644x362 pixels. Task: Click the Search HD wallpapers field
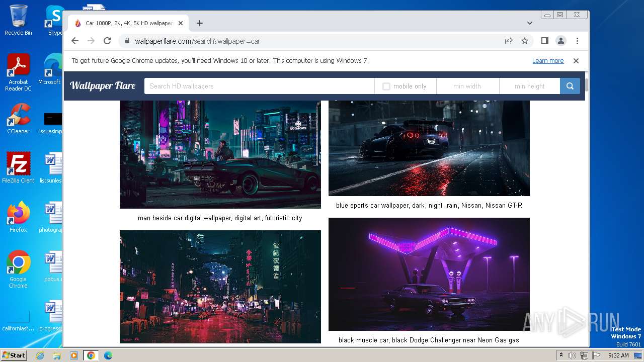259,86
